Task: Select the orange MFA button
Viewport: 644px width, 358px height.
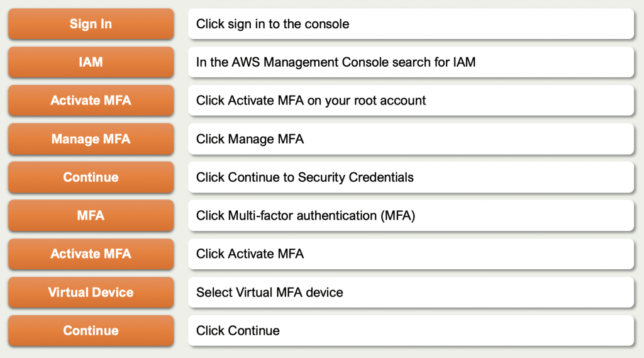Action: [x=91, y=216]
